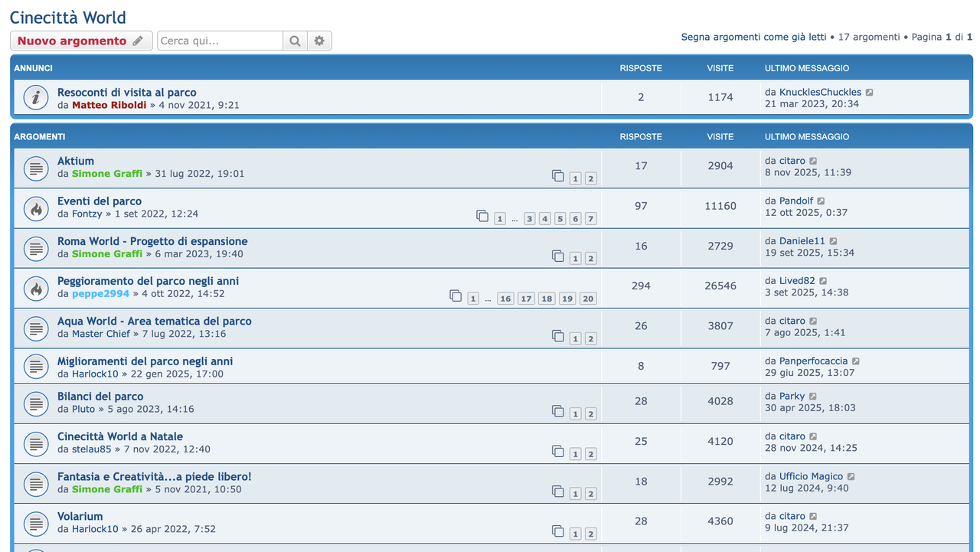
Task: Open Fantasia e Creatività...a piede libero! topic
Action: coord(155,476)
